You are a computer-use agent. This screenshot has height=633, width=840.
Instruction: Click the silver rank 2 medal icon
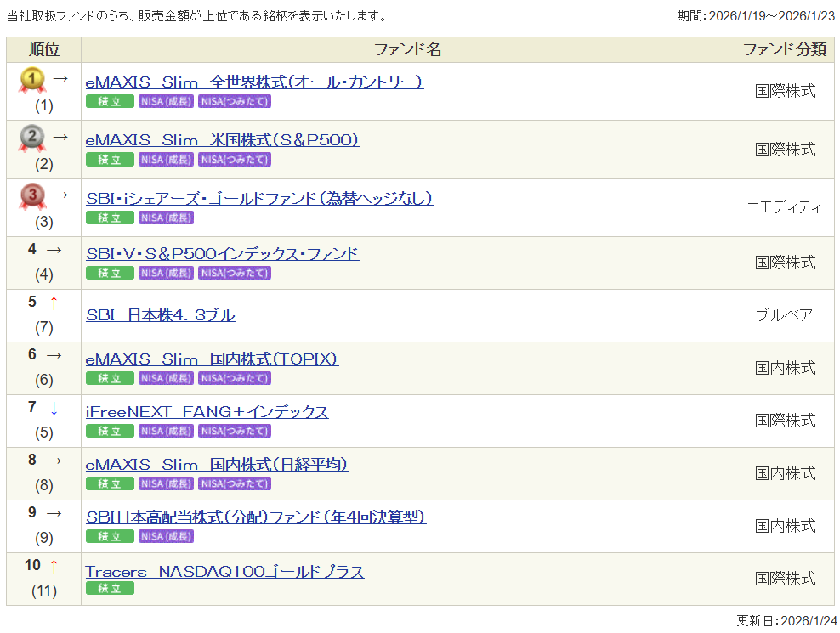pyautogui.click(x=32, y=138)
